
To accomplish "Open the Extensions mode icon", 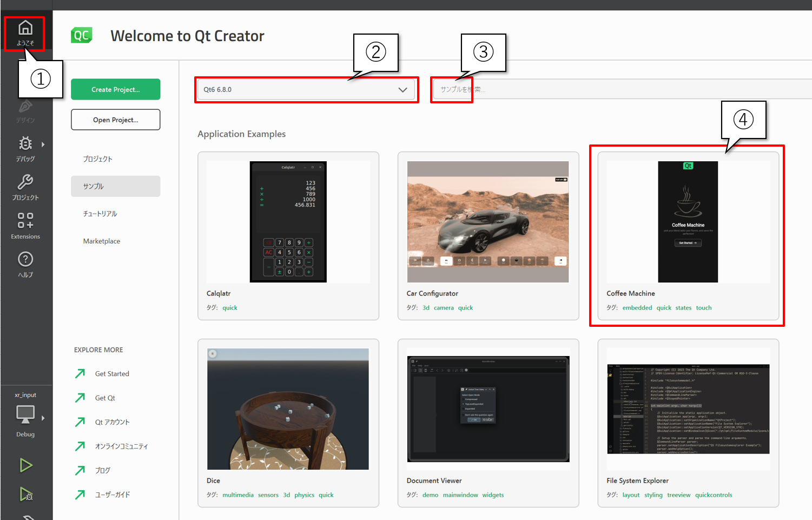I will coord(25,221).
